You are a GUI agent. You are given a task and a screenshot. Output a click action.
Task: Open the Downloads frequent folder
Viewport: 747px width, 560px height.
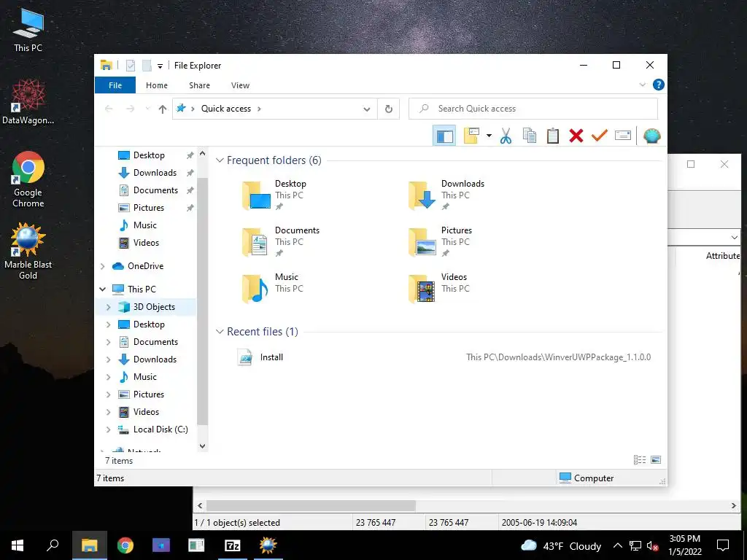click(x=446, y=195)
